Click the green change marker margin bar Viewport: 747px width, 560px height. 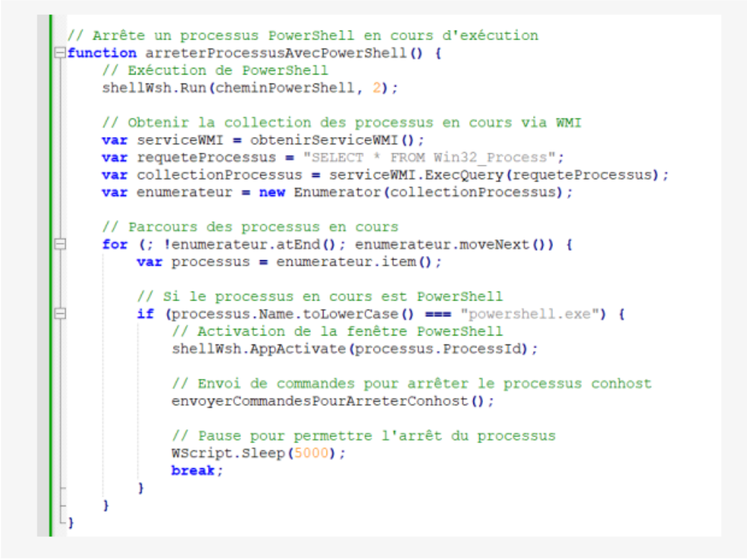coord(51,275)
